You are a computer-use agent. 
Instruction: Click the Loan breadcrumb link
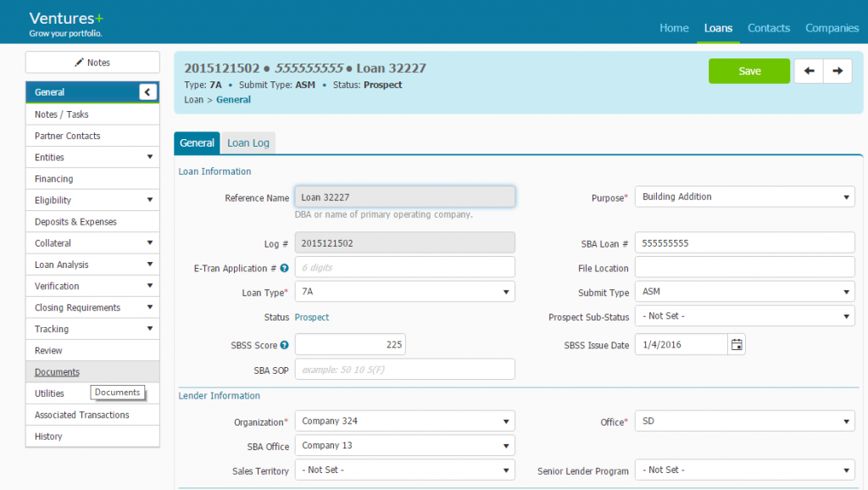(x=194, y=100)
